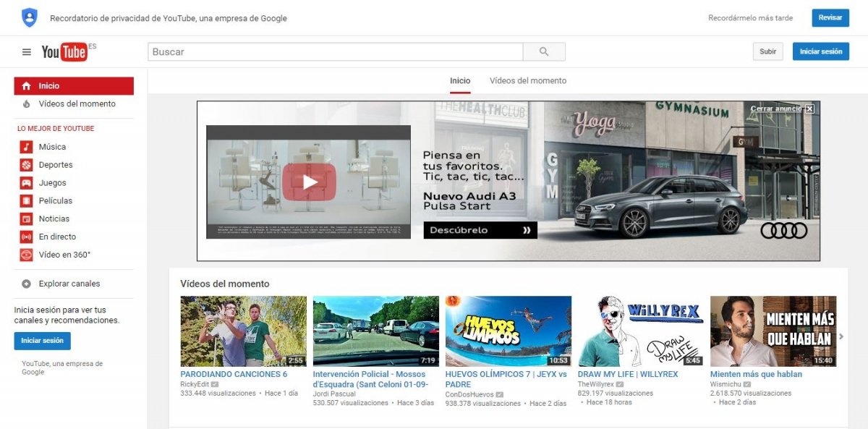Screen dimensions: 868x429
Task: Click the Vídeos del momento section heading
Action: [x=225, y=284]
